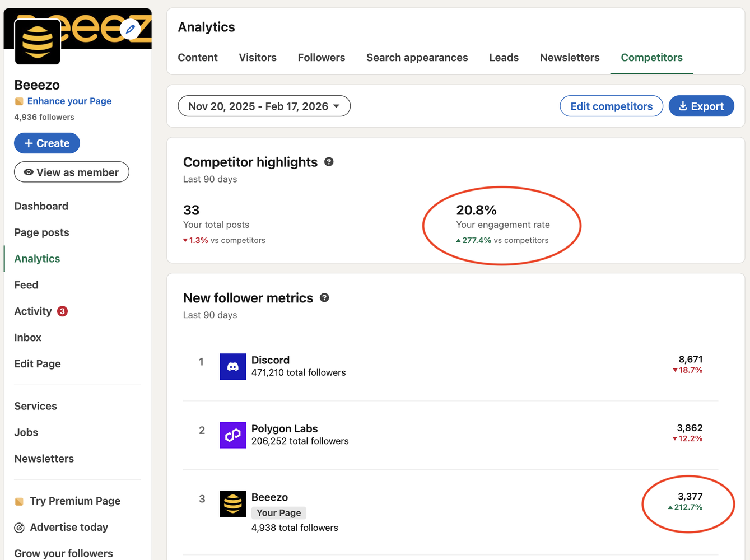750x560 pixels.
Task: Open the Search appearances tab
Action: coord(417,58)
